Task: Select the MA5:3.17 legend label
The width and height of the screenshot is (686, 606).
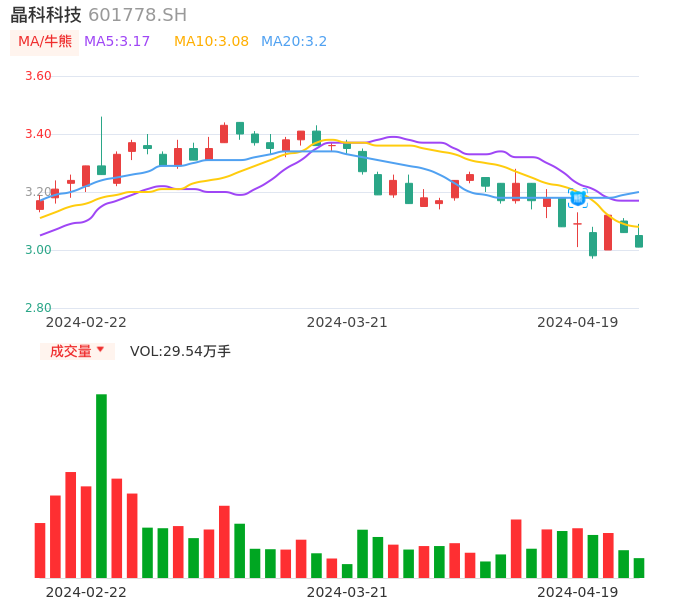Action: tap(117, 42)
